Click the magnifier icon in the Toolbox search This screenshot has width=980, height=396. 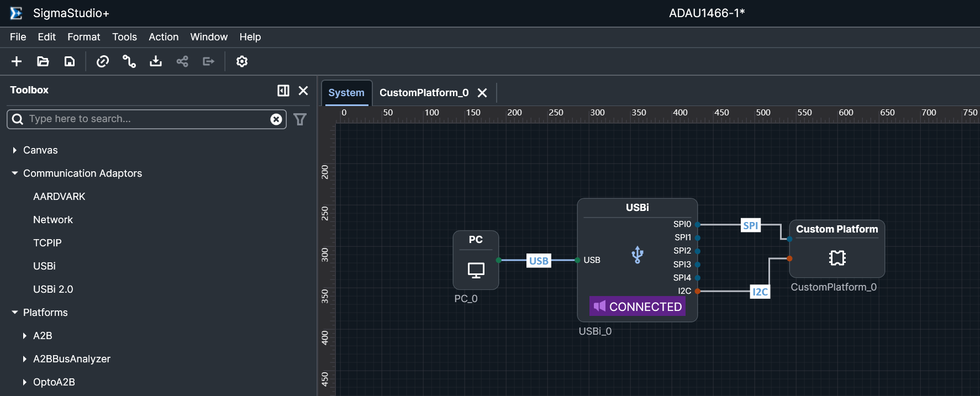(x=18, y=119)
